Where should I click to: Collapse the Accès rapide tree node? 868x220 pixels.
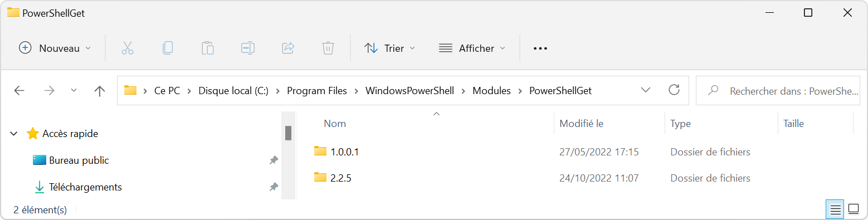(x=14, y=134)
